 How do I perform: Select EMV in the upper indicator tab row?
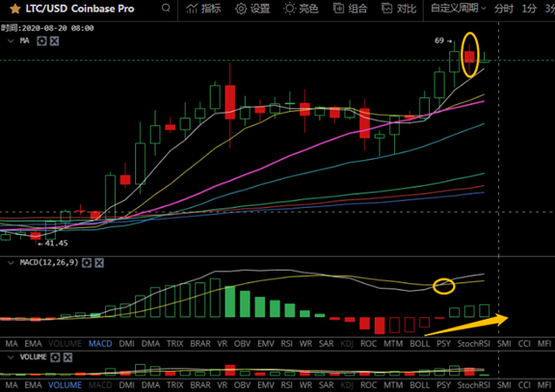click(x=266, y=344)
